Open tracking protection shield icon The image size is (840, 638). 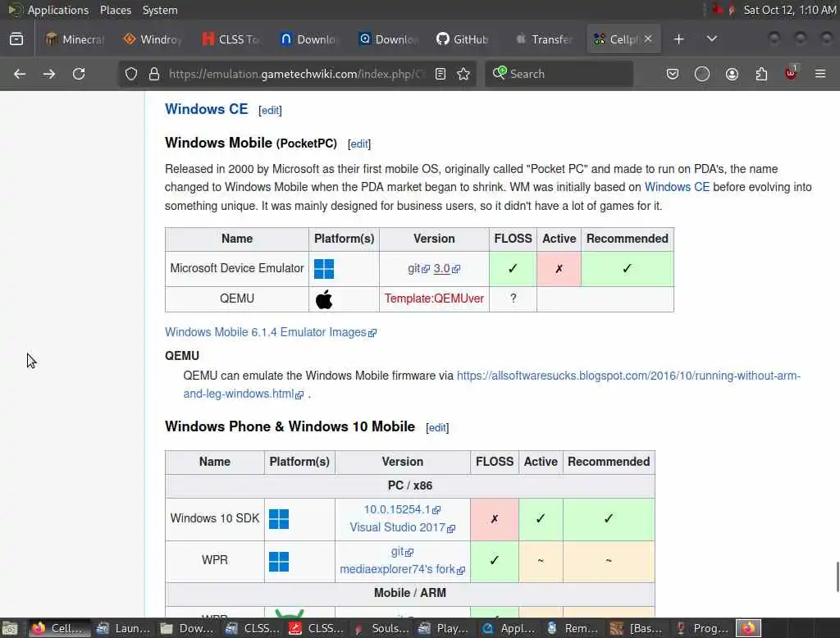point(131,74)
